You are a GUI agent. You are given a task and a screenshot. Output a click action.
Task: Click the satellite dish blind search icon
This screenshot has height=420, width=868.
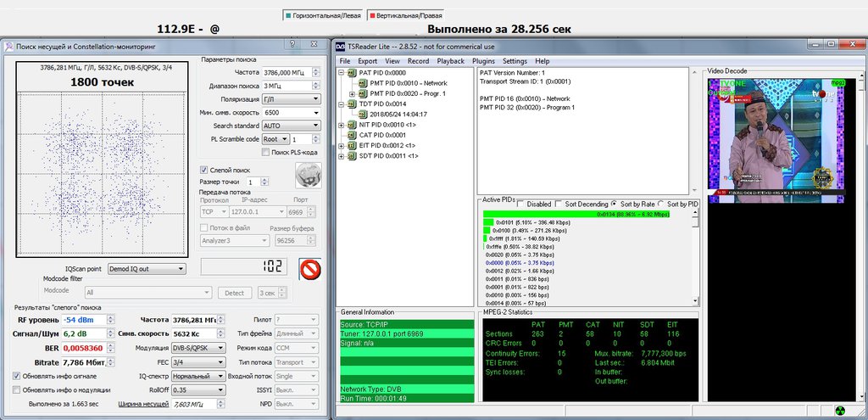coord(307,175)
